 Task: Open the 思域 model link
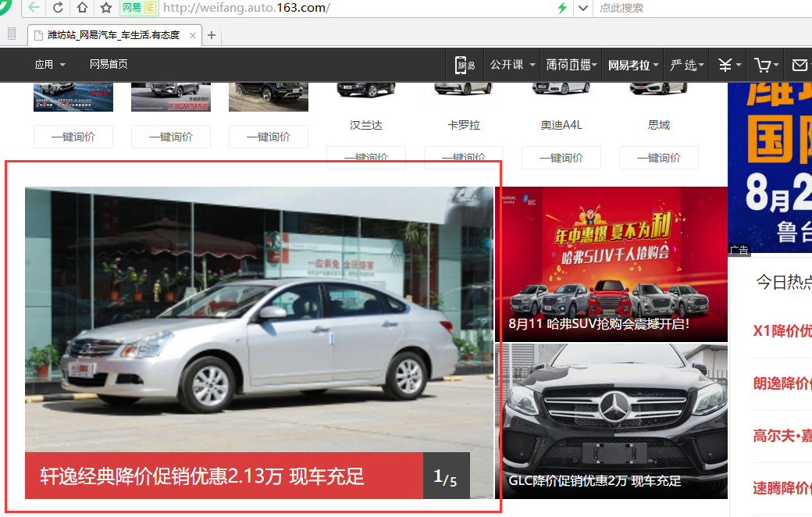(659, 125)
